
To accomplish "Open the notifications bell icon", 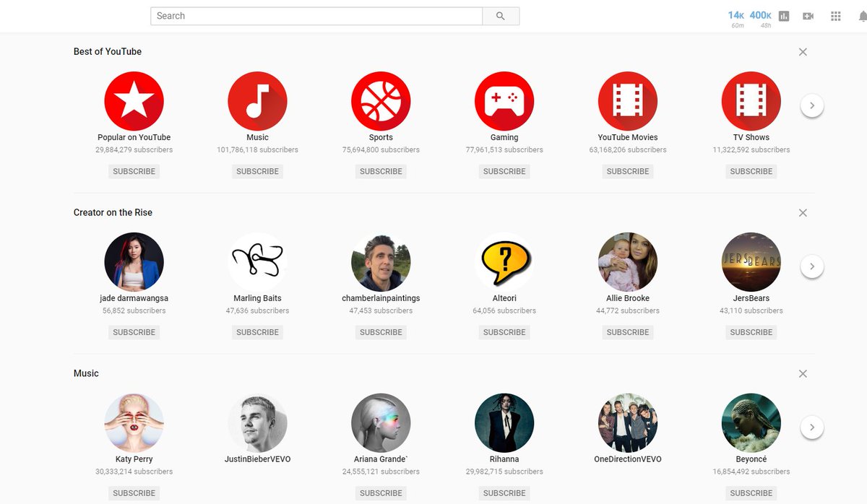I will click(862, 16).
